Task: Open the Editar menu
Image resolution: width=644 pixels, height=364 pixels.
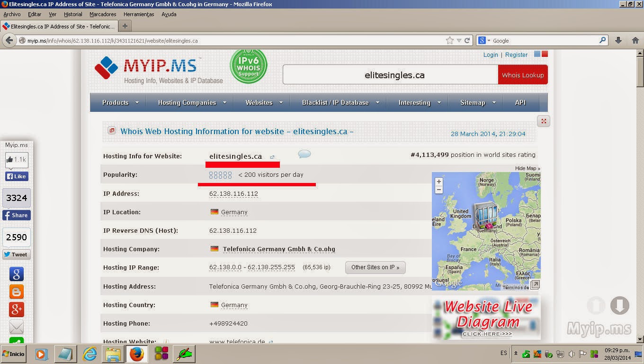Action: point(35,14)
